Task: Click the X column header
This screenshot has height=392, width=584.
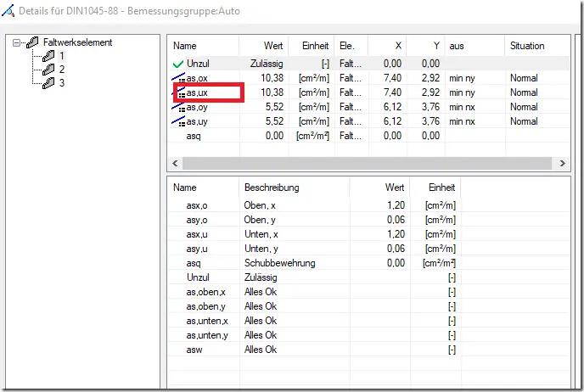Action: click(x=387, y=46)
